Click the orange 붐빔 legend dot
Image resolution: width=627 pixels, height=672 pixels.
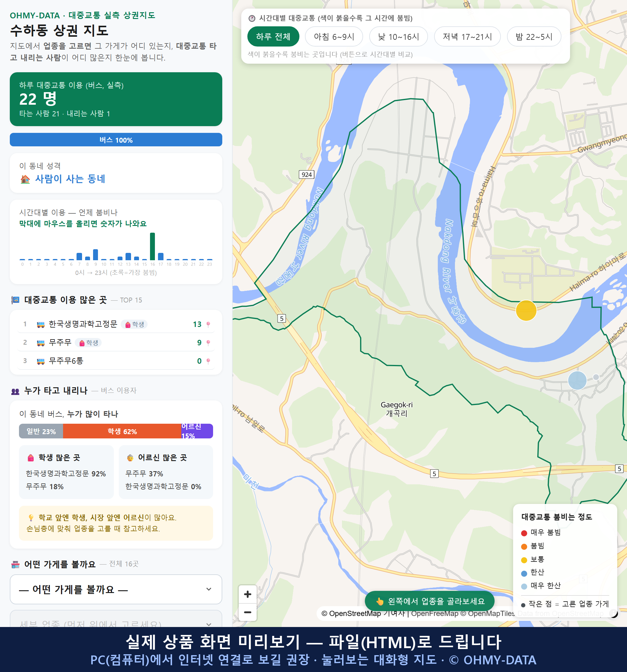click(524, 546)
